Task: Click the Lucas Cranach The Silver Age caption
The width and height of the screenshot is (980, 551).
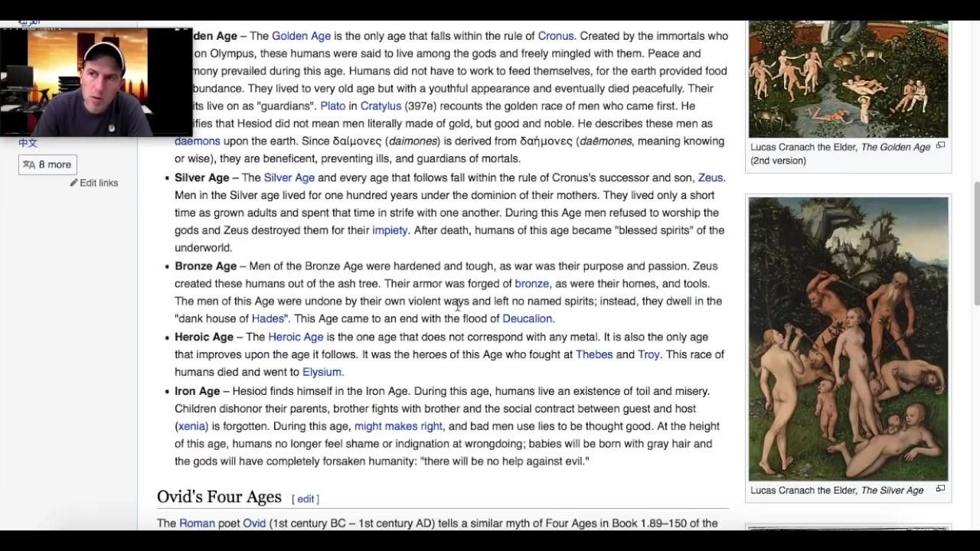Action: [x=837, y=491]
